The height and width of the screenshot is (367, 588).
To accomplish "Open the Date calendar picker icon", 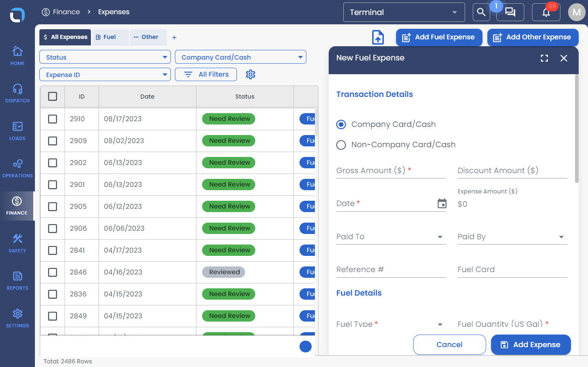I will [x=442, y=203].
